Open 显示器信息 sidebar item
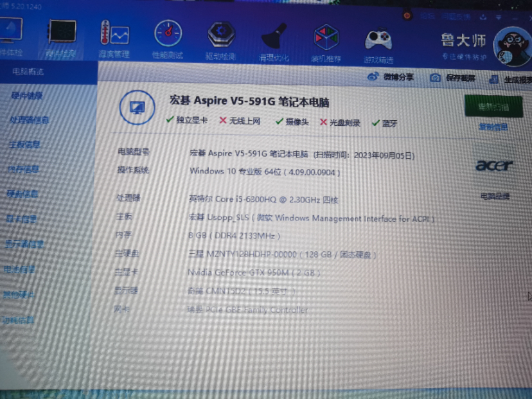The image size is (532, 399). [x=24, y=244]
